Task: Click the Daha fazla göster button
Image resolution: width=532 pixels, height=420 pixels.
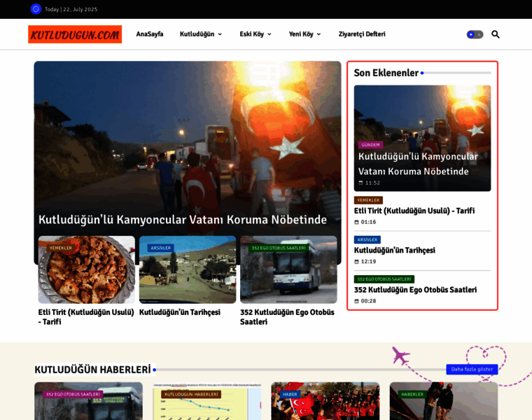Action: [472, 369]
